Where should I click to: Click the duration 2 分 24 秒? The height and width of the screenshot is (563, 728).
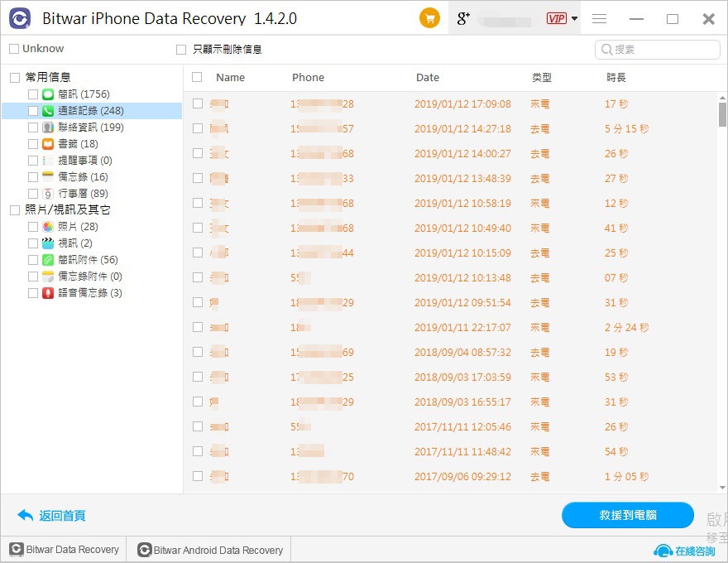pos(626,327)
